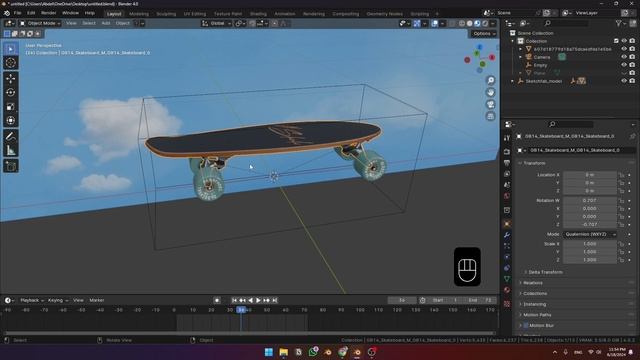Open the Render properties tab

pos(507,152)
